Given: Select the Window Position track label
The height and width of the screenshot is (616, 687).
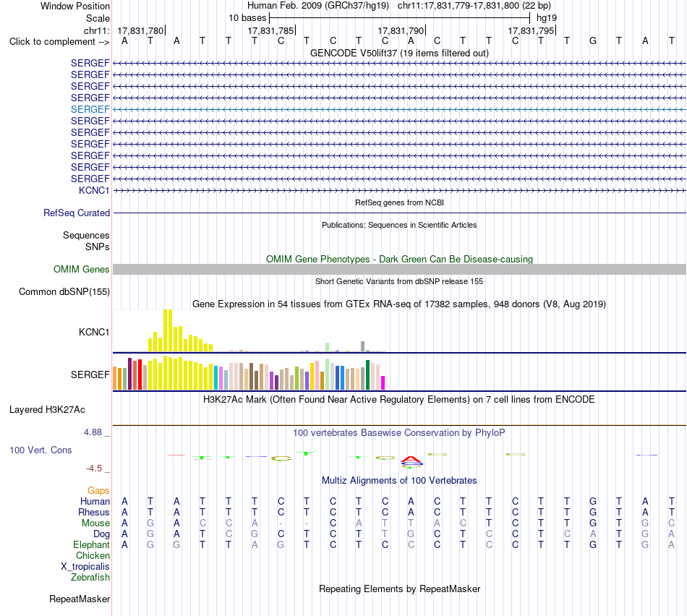Looking at the screenshot, I should (75, 6).
